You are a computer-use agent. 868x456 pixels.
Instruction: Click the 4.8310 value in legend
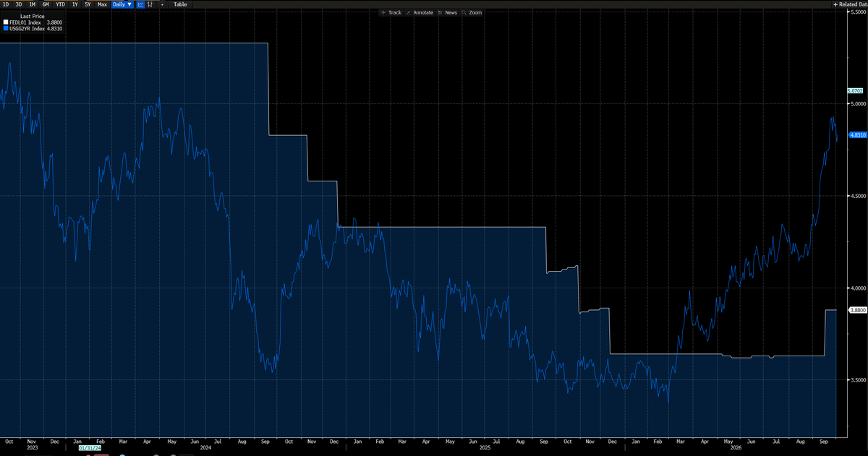[x=54, y=29]
